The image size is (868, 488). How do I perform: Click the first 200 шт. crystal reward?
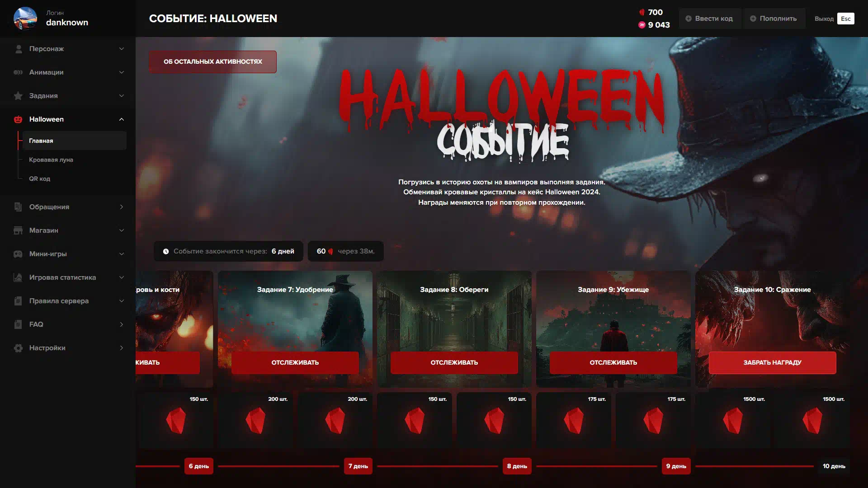pos(255,420)
